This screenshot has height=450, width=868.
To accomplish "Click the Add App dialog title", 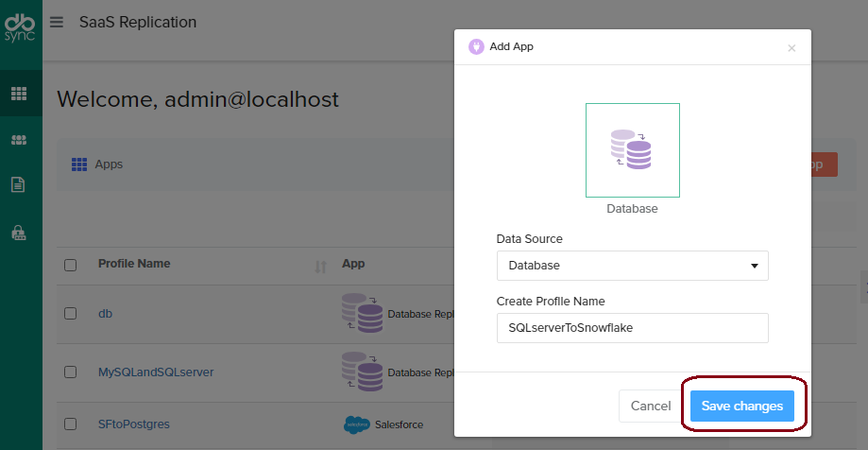I will pyautogui.click(x=512, y=46).
